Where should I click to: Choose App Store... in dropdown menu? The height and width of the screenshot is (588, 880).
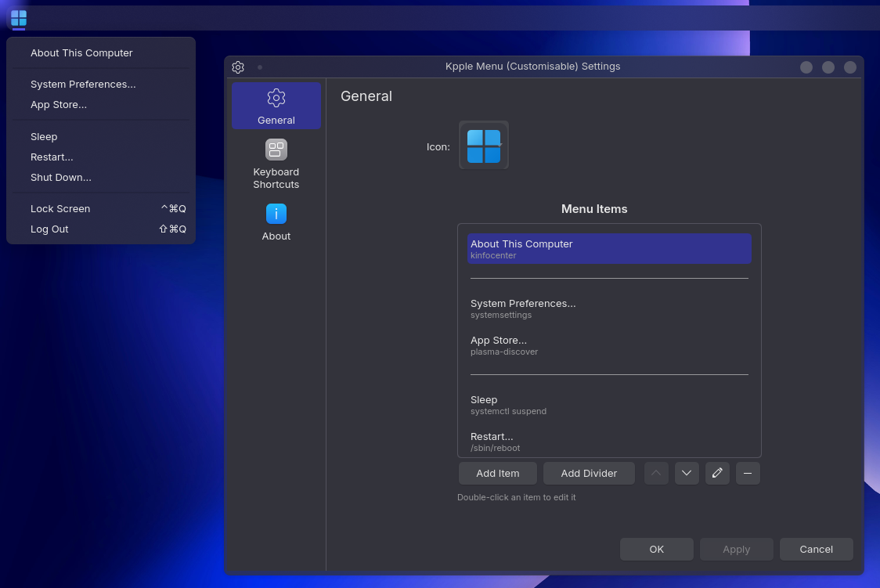click(101, 105)
